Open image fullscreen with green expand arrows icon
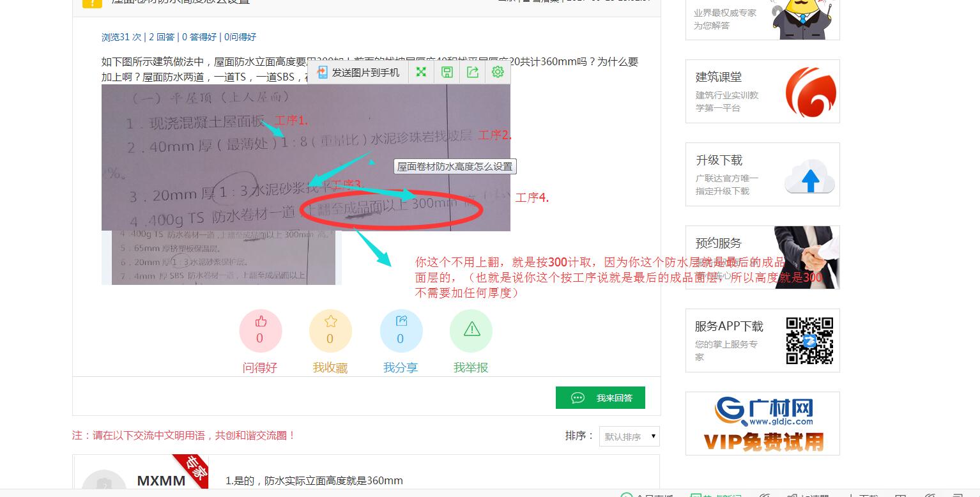980x497 pixels. click(x=421, y=72)
